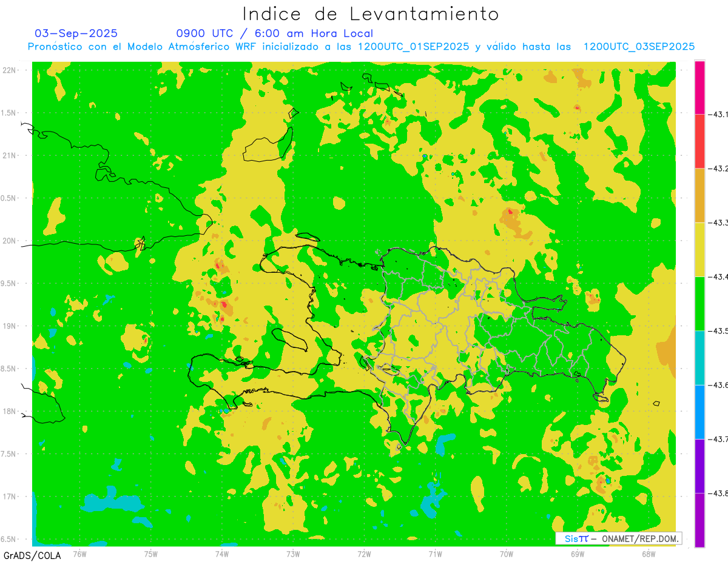Click the title 'Indice de Levantamiento'
This screenshot has width=728, height=562.
pos(371,13)
